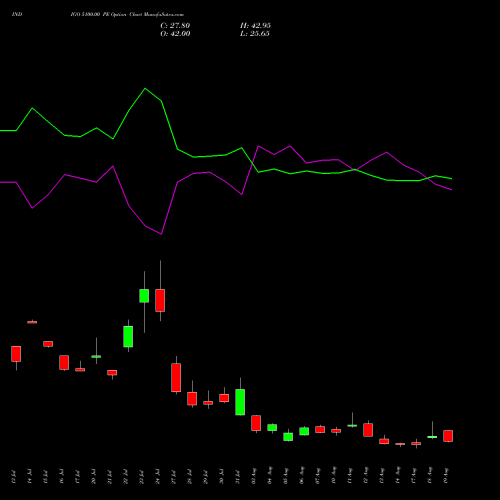Select the 27 Jul date label on axis
Viewport: 500px width, 500px height.
click(174, 477)
